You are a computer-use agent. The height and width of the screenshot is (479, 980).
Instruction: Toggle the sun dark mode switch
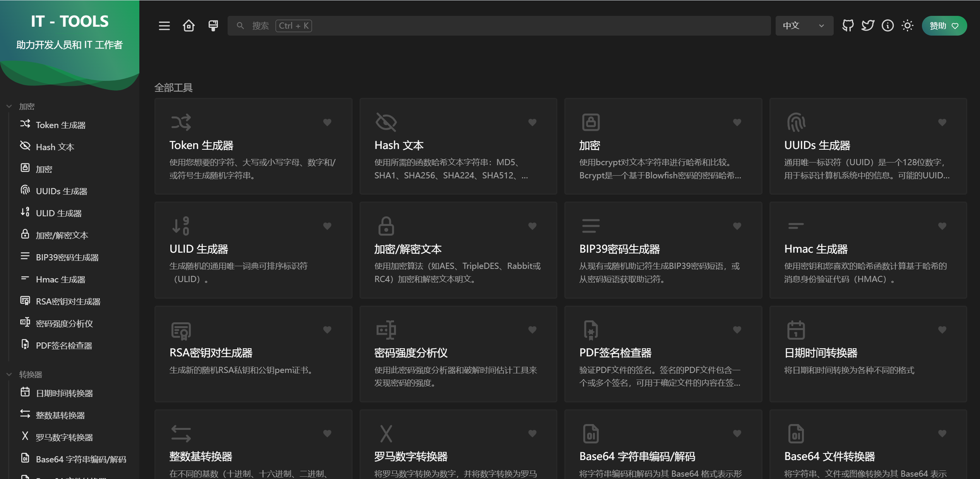click(x=907, y=26)
